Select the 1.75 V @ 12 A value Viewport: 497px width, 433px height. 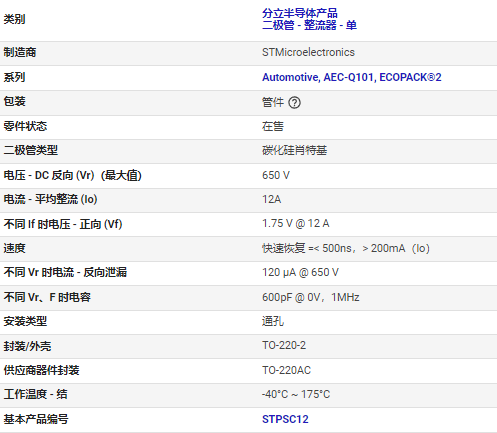[296, 223]
